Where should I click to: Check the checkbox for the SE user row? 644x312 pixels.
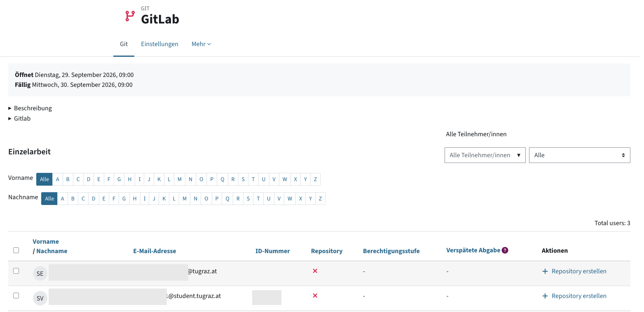[x=16, y=271]
